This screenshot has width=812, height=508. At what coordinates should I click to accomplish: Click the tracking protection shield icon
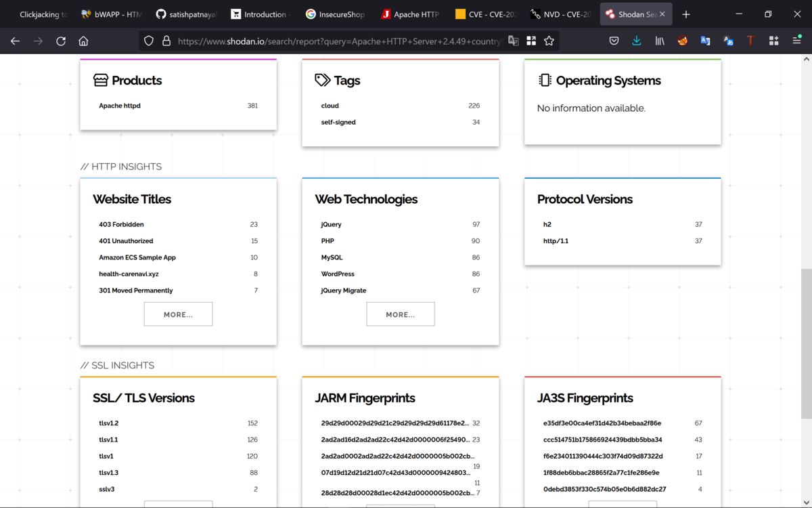coord(149,41)
